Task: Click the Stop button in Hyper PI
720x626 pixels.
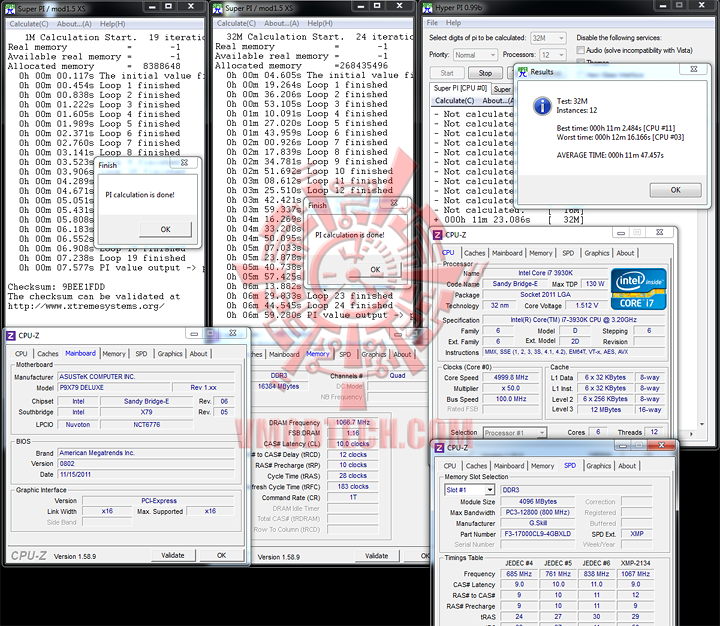Action: [485, 73]
